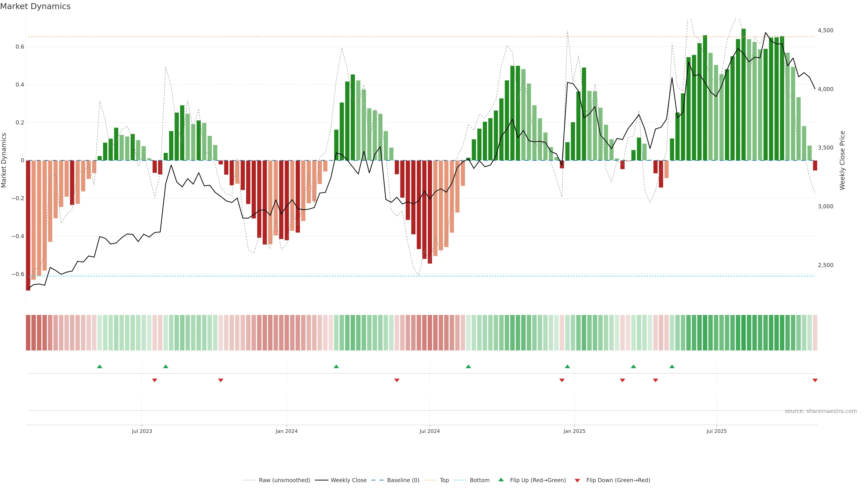Select the leftmost green flip-up marker

[99, 366]
